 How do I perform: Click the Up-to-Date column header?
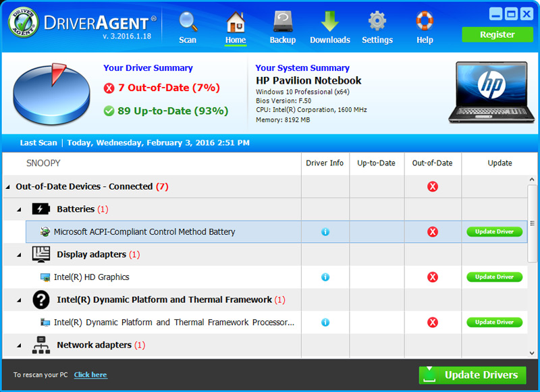(x=376, y=163)
